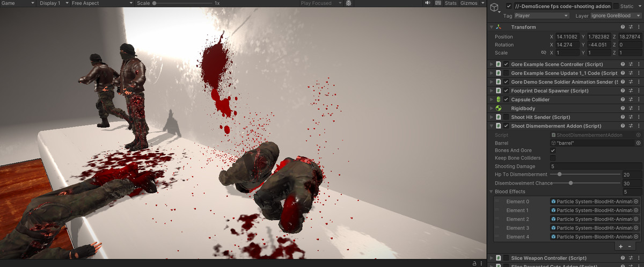Click help icon for Footprint Decal Spawner
644x267 pixels.
tap(623, 91)
